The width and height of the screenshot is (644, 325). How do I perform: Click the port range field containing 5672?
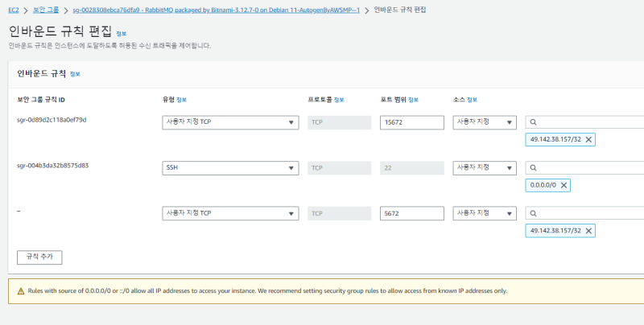click(x=411, y=214)
